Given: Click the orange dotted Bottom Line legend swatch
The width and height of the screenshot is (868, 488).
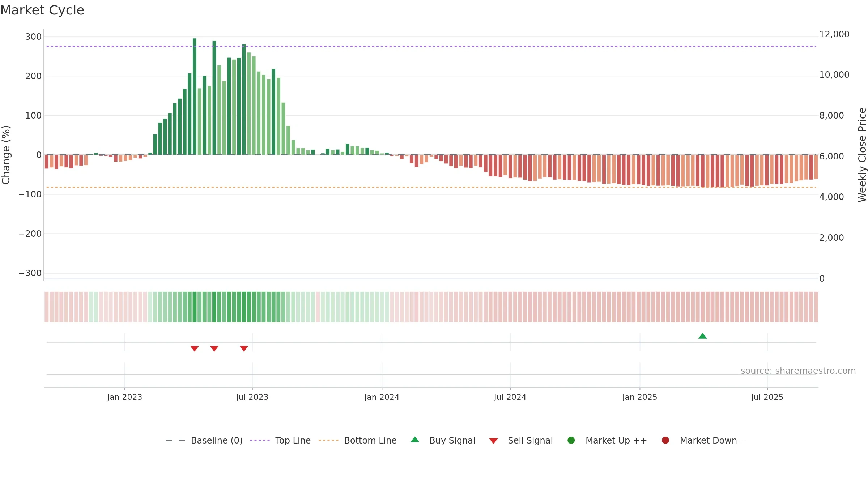Looking at the screenshot, I should (328, 440).
